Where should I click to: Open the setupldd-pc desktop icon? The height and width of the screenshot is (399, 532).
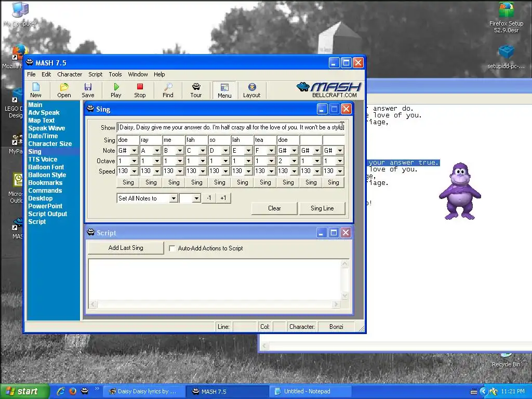506,57
